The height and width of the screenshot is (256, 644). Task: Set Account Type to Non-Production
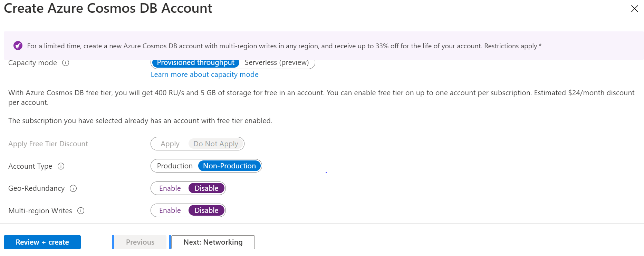[x=229, y=166]
